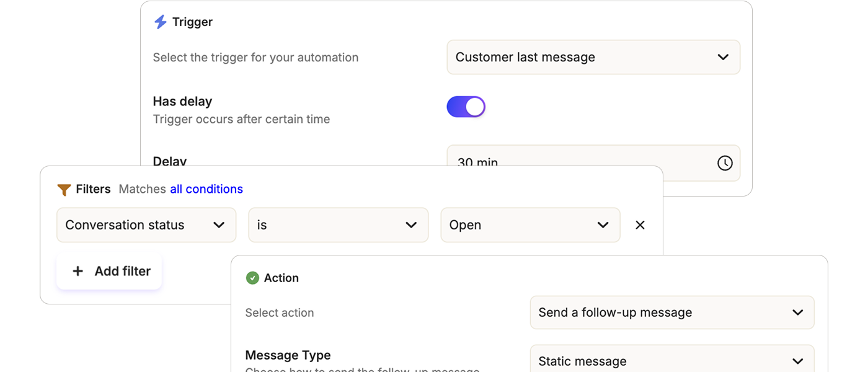Click the Has delay label

(x=182, y=102)
